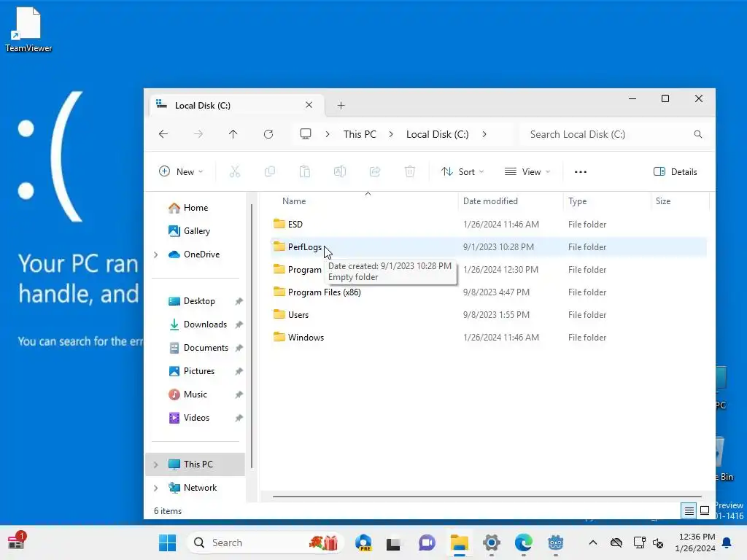
Task: Open Gallery in the navigation pane
Action: pyautogui.click(x=197, y=231)
